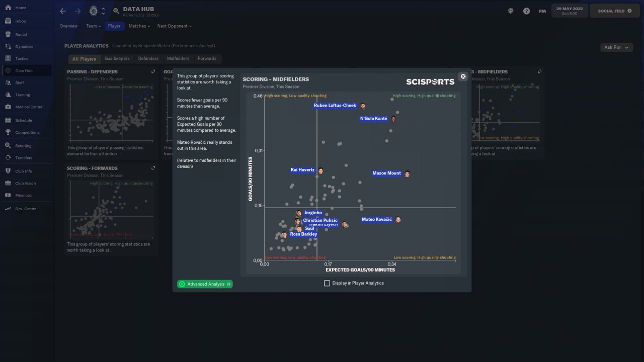
Task: Expand the Passing - Defenders chart card
Action: (x=153, y=72)
